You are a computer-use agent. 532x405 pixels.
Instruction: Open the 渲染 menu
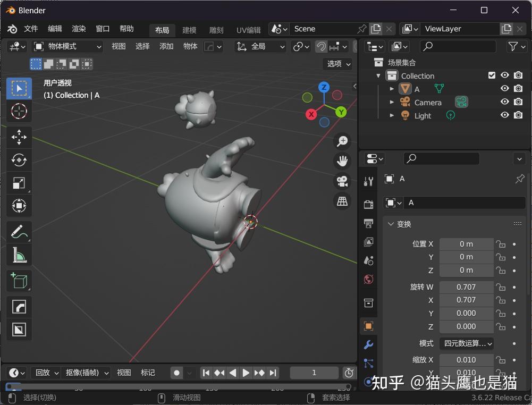click(x=78, y=29)
